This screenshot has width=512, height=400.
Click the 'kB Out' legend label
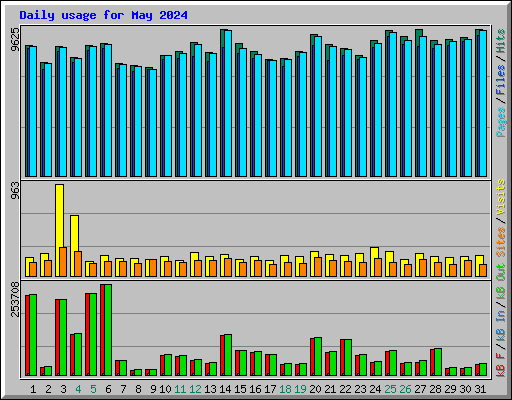point(500,282)
